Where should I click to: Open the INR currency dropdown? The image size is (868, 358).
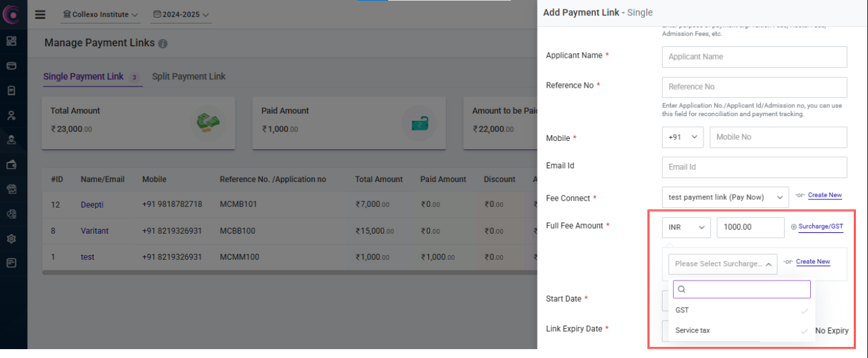coord(686,227)
